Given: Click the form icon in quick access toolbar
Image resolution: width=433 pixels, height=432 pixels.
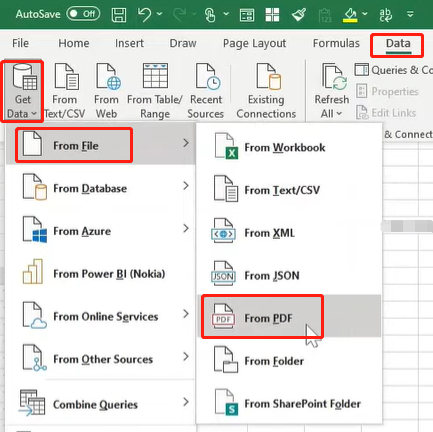Looking at the screenshot, I should tap(247, 15).
